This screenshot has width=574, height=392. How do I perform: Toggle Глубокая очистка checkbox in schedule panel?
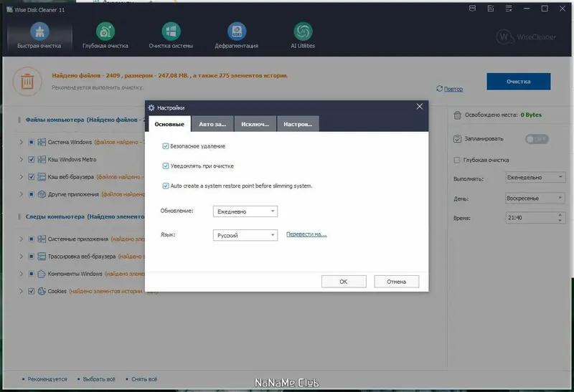point(457,160)
